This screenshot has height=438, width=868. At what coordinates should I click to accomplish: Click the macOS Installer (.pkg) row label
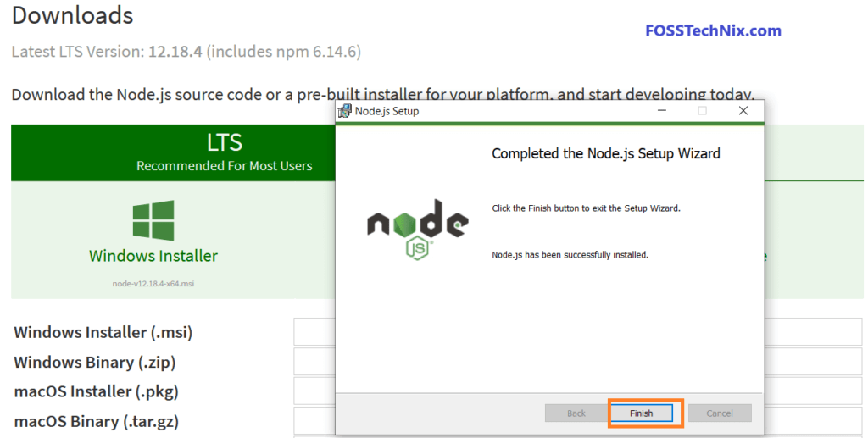97,391
